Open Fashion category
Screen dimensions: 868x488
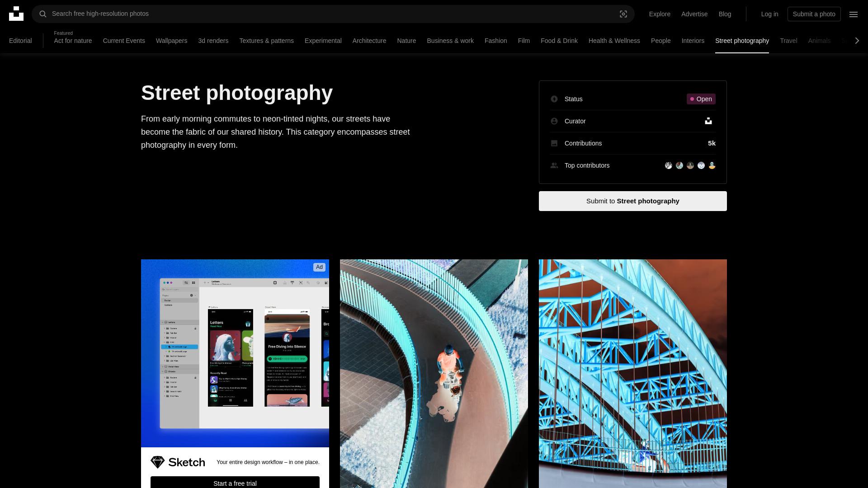[x=495, y=41]
